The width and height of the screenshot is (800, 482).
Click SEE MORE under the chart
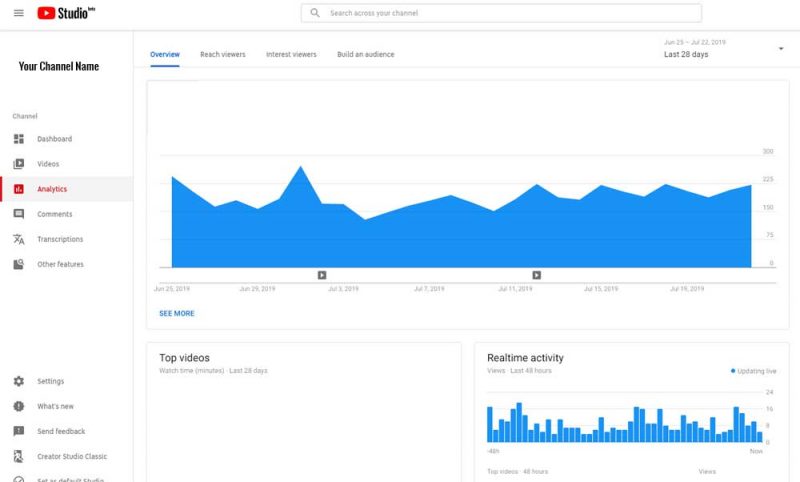[x=177, y=313]
